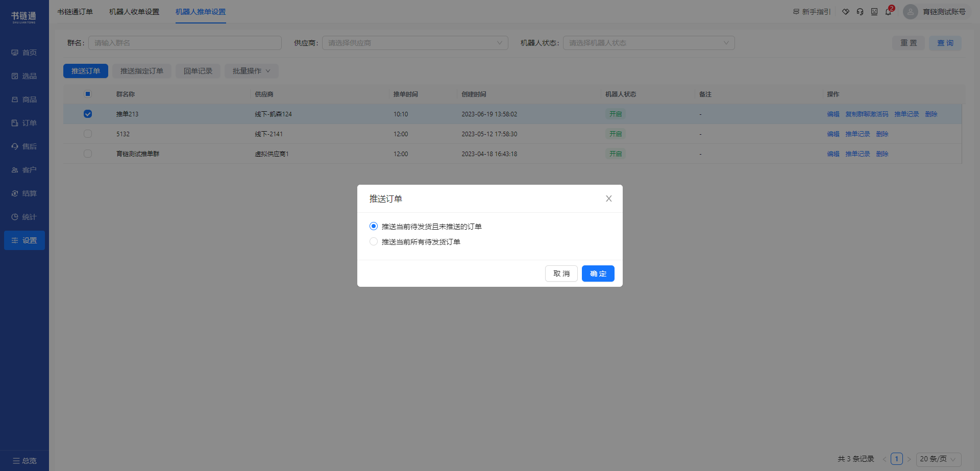This screenshot has height=471, width=980.
Task: Expand the 批量操作 dropdown
Action: tap(252, 71)
